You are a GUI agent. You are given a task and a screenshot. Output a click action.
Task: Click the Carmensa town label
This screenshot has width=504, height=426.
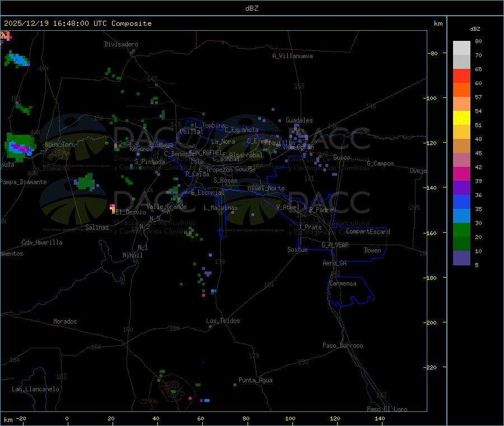pyautogui.click(x=343, y=283)
